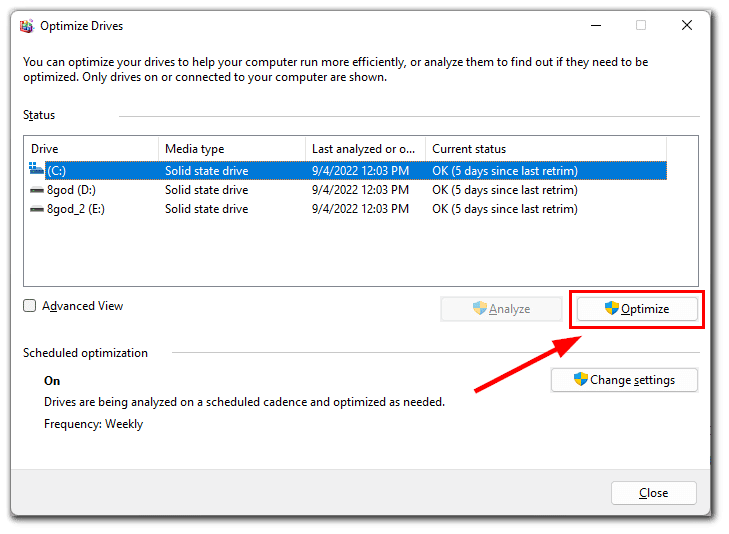Start optimization with the Optimize button

click(x=637, y=309)
